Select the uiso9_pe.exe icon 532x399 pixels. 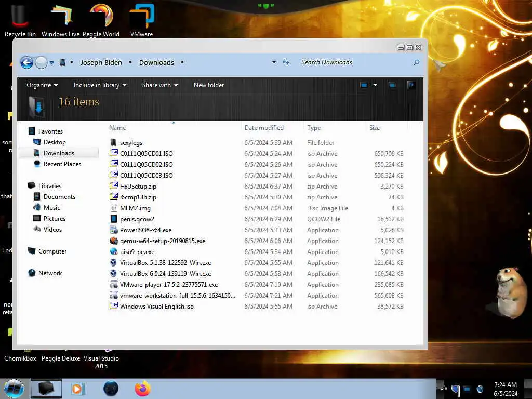point(114,251)
